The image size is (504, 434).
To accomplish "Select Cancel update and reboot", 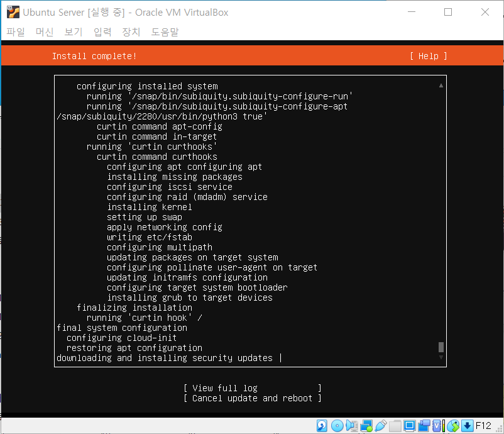I will coord(253,398).
